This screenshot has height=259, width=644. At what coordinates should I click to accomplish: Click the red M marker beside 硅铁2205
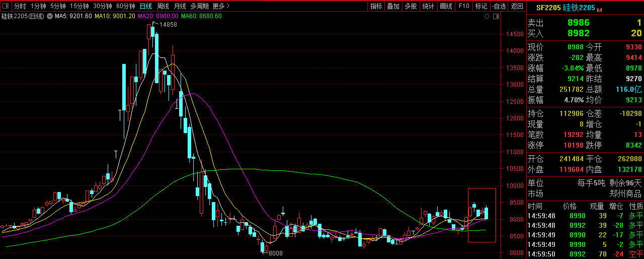600,9
